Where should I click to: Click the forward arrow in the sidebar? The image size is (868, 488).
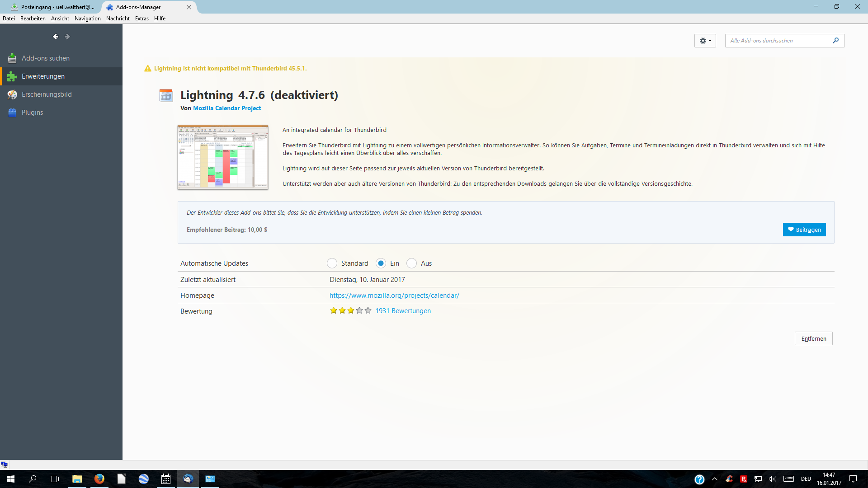67,37
